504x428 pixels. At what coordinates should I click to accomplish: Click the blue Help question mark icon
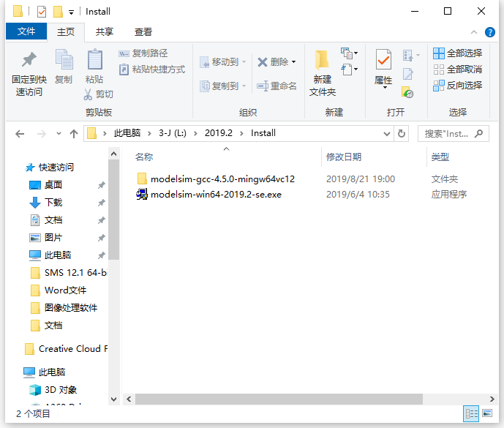coord(490,32)
